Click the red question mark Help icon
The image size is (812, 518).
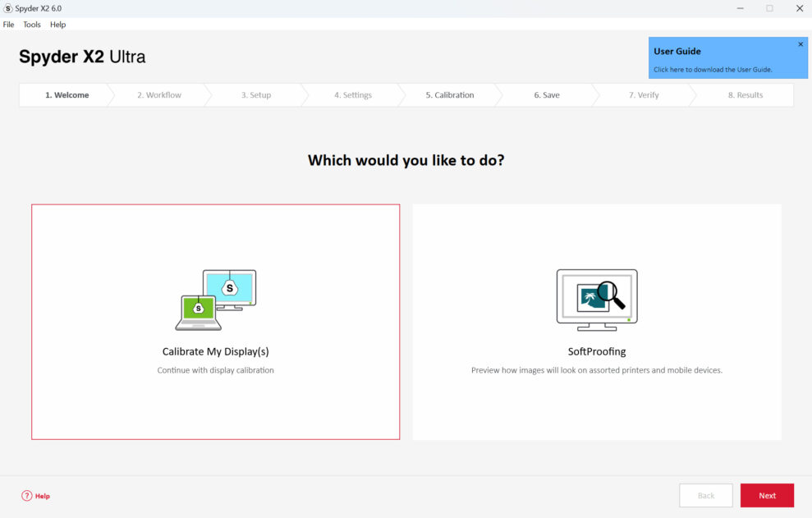tap(27, 496)
